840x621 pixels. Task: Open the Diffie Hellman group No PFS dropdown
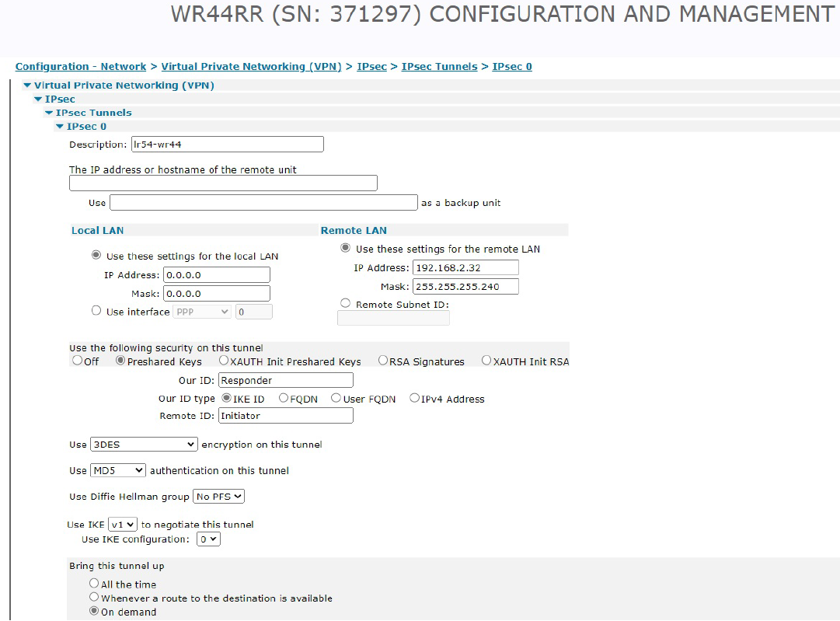(x=218, y=496)
